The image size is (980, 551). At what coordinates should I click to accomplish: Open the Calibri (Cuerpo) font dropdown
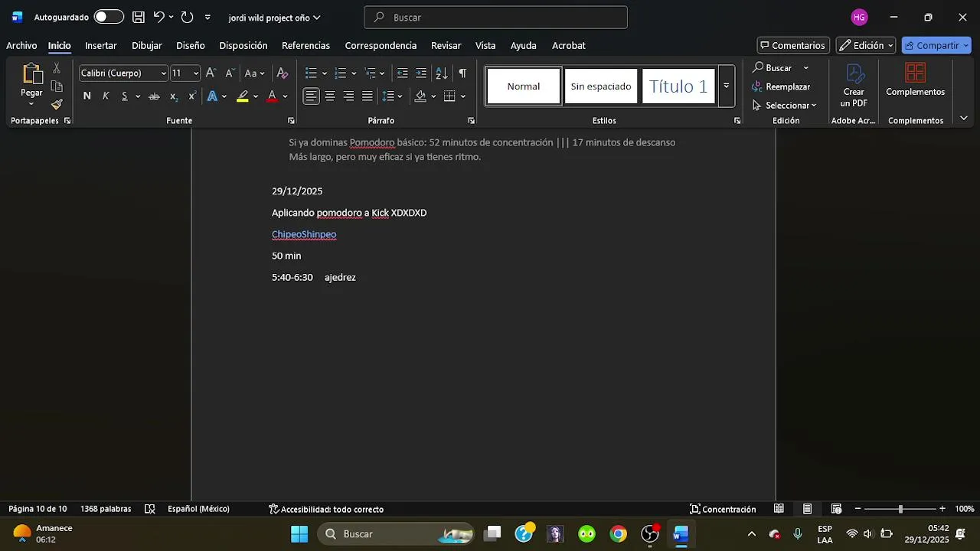163,73
